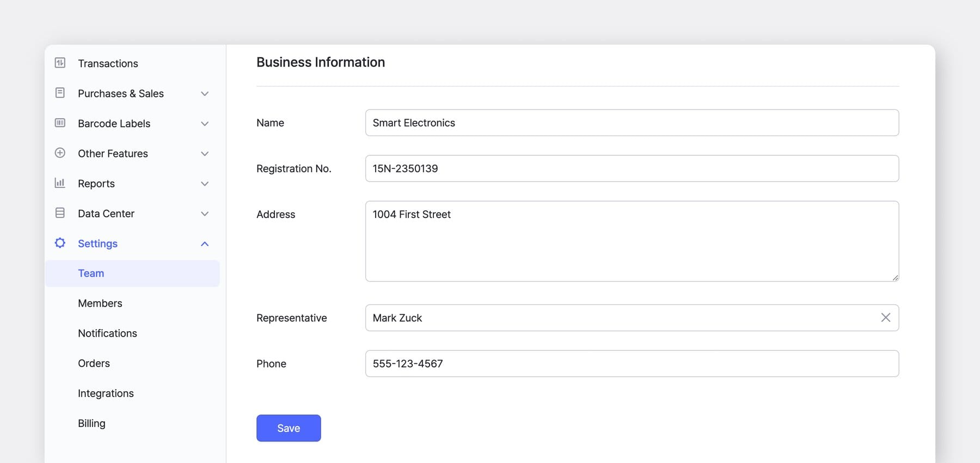The height and width of the screenshot is (463, 980).
Task: Collapse the Settings section chevron
Action: click(205, 243)
